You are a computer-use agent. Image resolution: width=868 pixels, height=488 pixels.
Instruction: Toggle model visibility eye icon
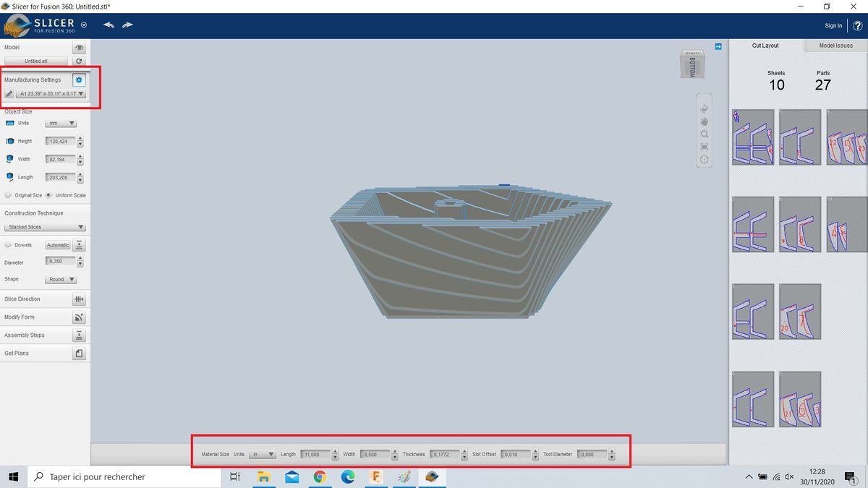click(x=80, y=48)
